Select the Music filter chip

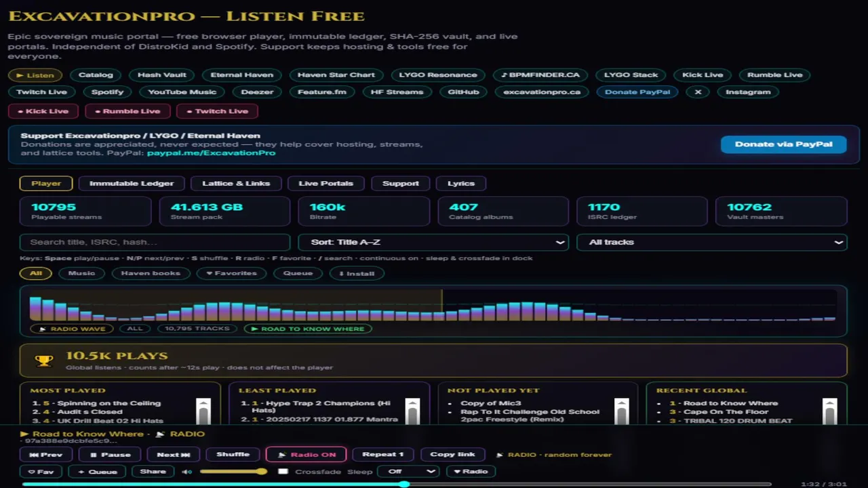click(x=81, y=273)
